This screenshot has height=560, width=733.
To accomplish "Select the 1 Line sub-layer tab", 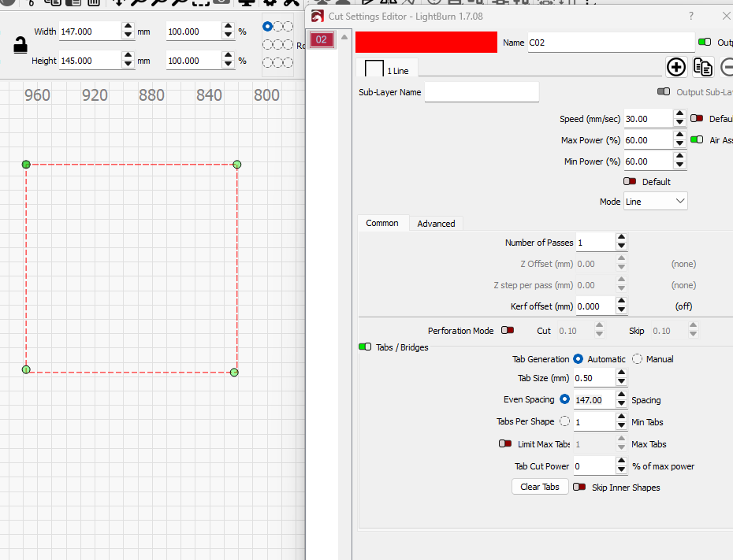I will tap(388, 70).
